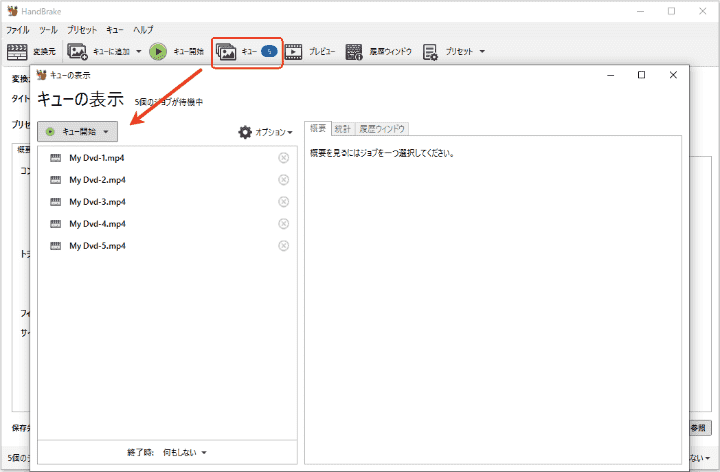This screenshot has width=720, height=472.
Task: Switch to the 統計 tab
Action: [x=342, y=129]
